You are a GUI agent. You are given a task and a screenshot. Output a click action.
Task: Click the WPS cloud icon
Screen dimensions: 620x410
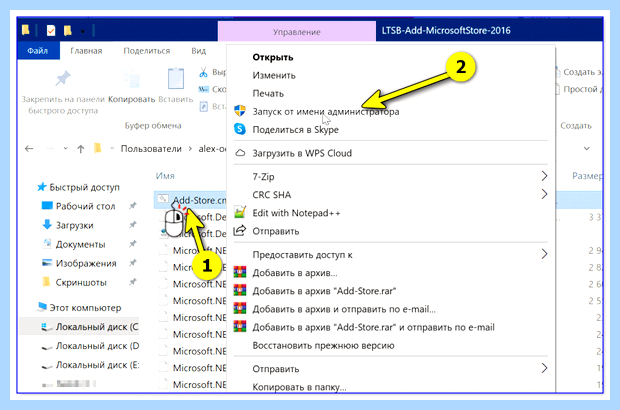coord(240,153)
